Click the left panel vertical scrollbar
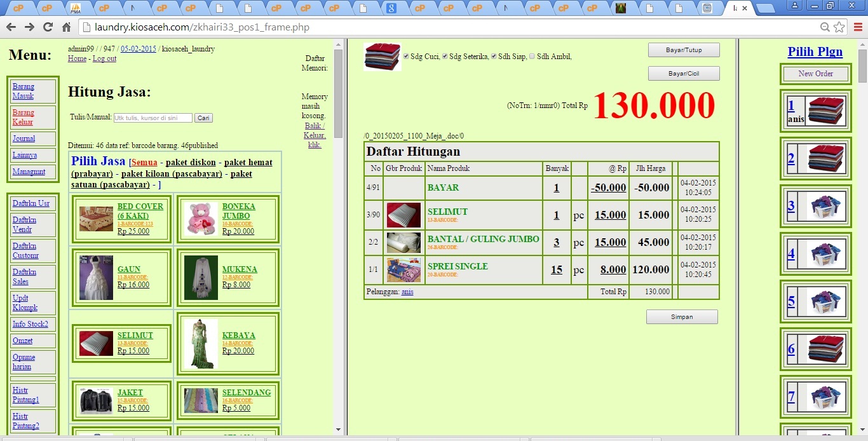The image size is (868, 441). coord(338,241)
